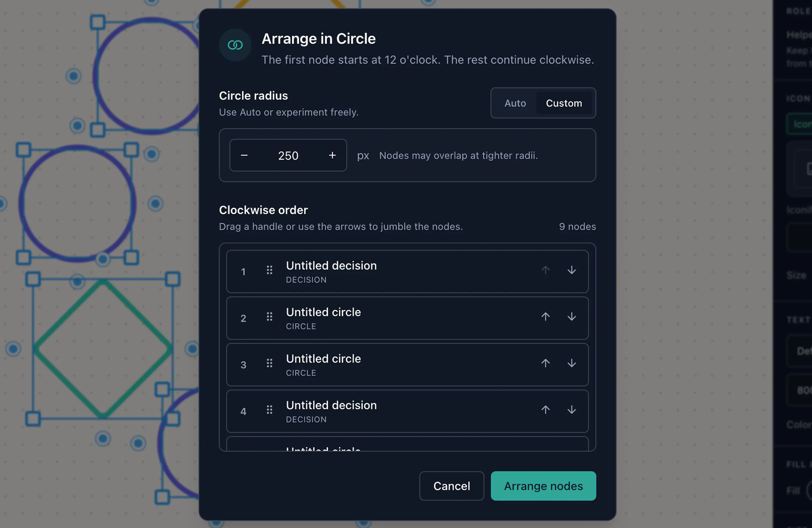Click the Arrange nodes button

[x=543, y=486]
